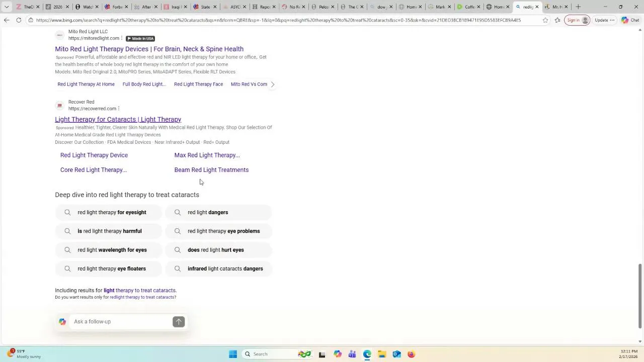Click Copilot logo in follow-up box
This screenshot has height=362, width=644.
point(62,322)
